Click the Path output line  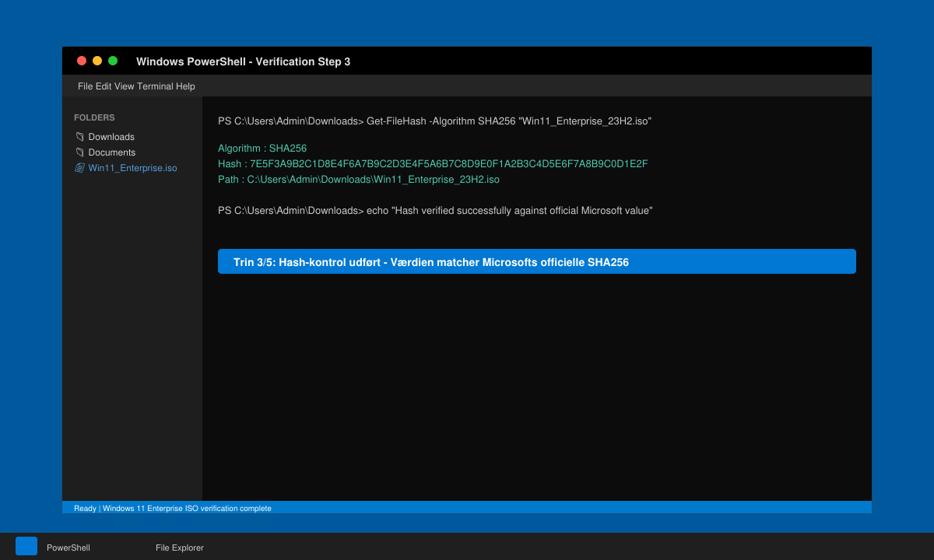click(359, 180)
